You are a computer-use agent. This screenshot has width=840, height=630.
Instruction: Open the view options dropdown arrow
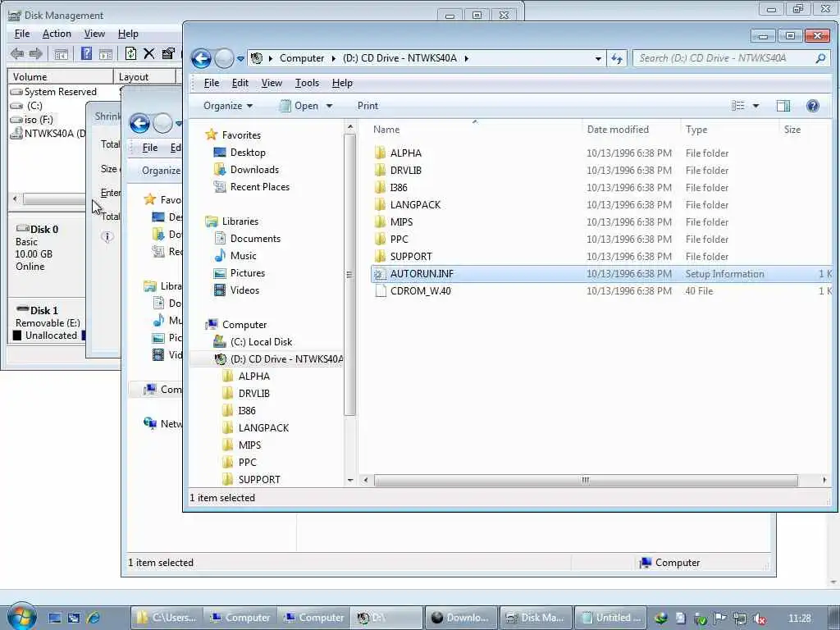click(x=756, y=106)
